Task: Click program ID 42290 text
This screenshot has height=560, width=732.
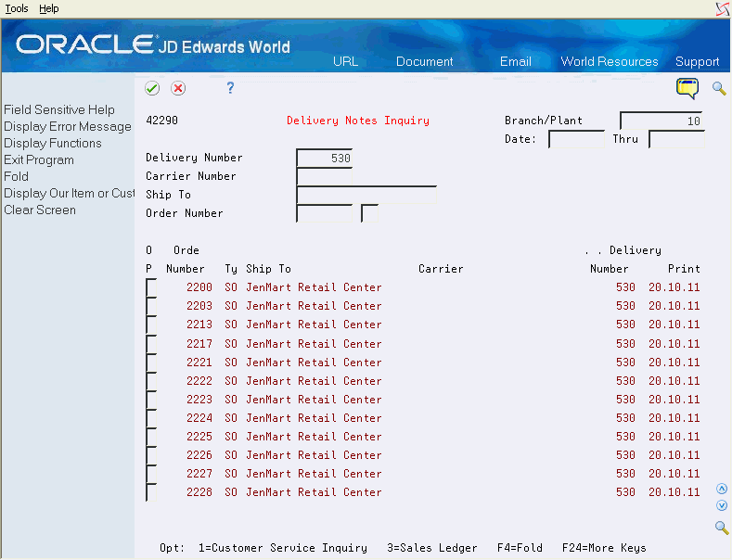Action: click(x=162, y=121)
